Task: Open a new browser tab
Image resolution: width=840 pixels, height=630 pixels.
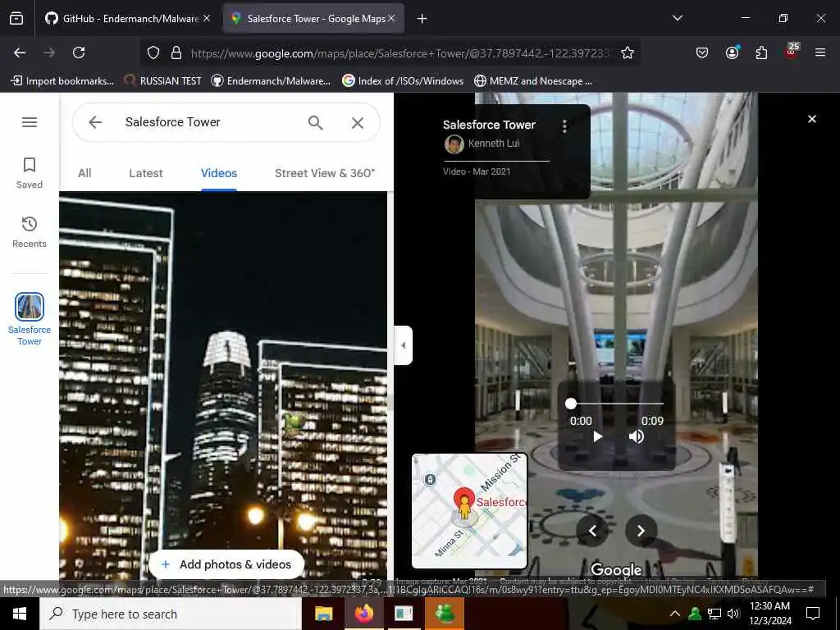Action: (x=422, y=19)
